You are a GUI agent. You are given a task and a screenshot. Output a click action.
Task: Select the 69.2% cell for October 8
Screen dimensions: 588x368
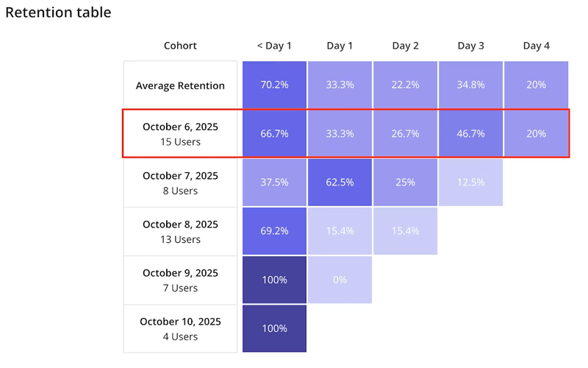pos(274,231)
